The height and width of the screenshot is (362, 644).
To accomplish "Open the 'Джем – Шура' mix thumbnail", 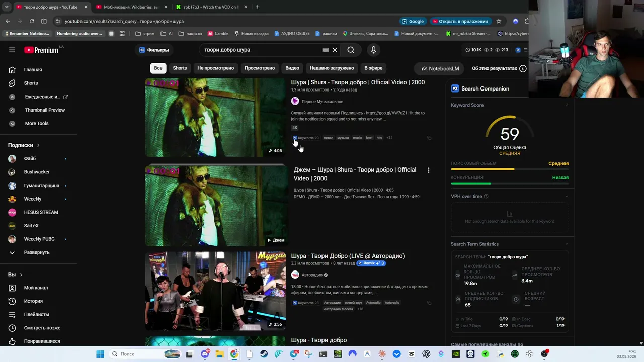I will [x=215, y=205].
